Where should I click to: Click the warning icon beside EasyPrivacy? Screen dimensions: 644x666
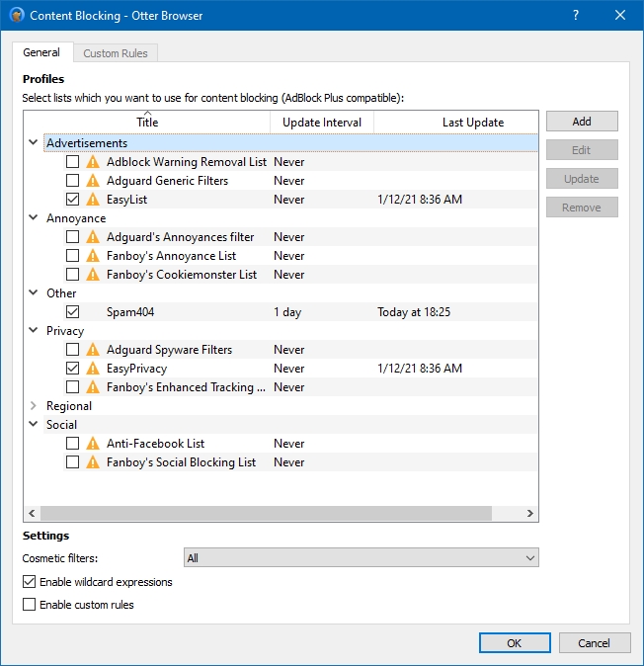point(93,369)
